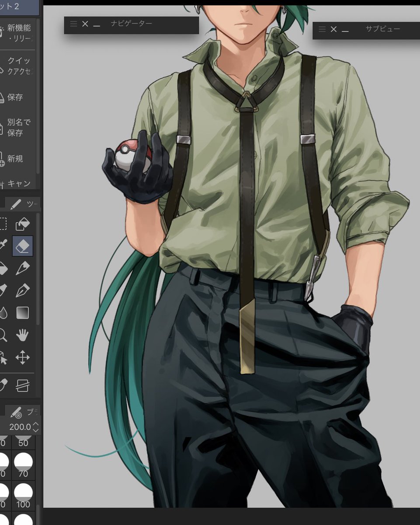Image resolution: width=420 pixels, height=525 pixels.
Task: Select the Move layer four-arrow tool
Action: (23, 357)
